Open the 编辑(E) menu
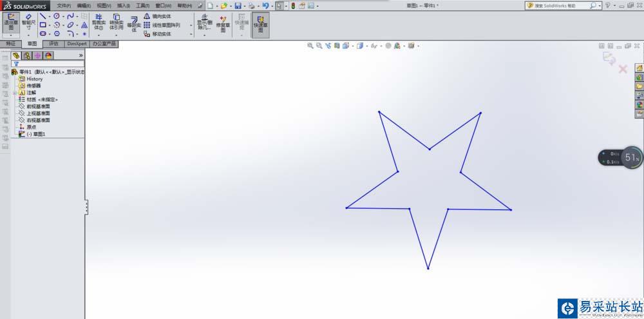The width and height of the screenshot is (644, 319). coord(84,6)
